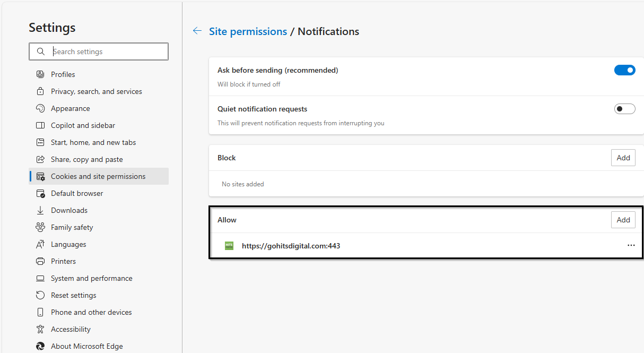Select Family safety in the sidebar
644x353 pixels.
click(72, 227)
